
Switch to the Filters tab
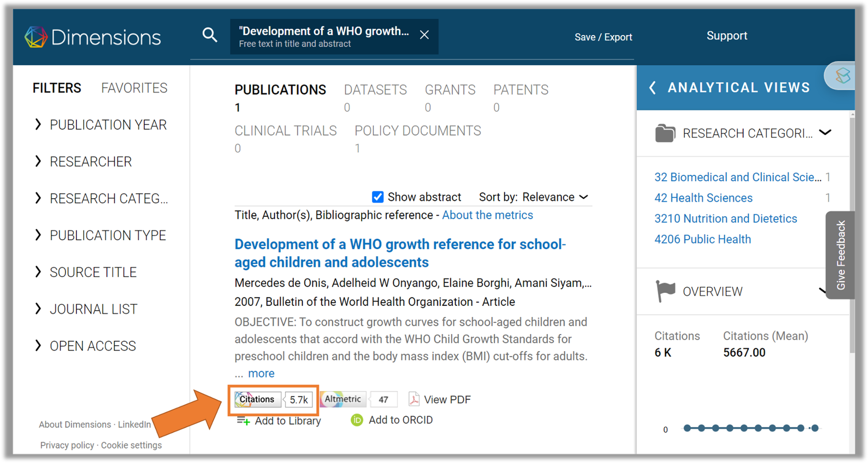[x=57, y=88]
